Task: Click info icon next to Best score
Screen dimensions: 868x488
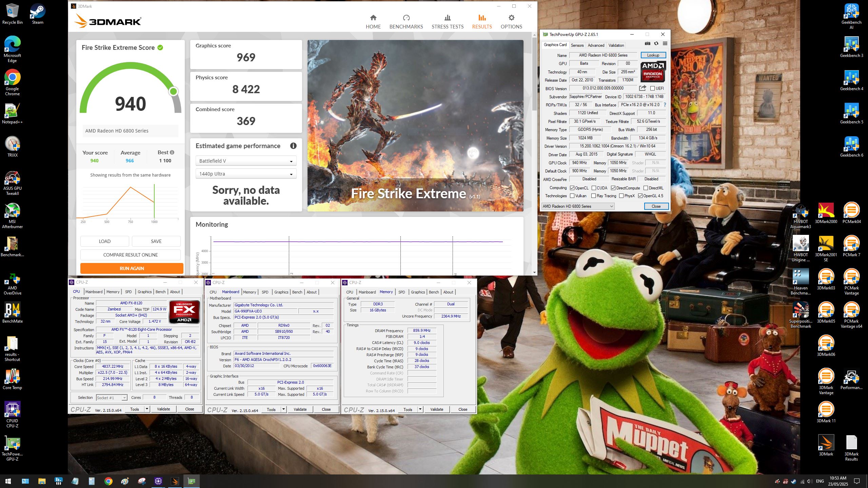Action: (x=172, y=152)
